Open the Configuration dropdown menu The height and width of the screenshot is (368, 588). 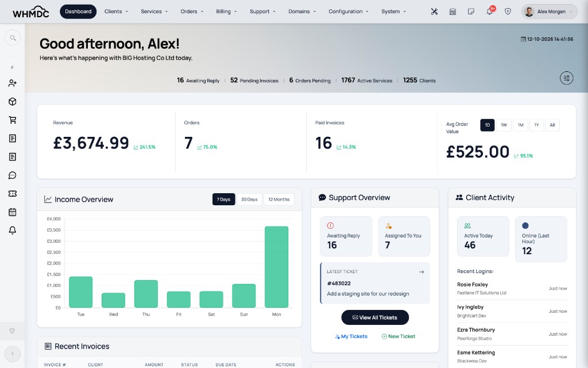(349, 11)
